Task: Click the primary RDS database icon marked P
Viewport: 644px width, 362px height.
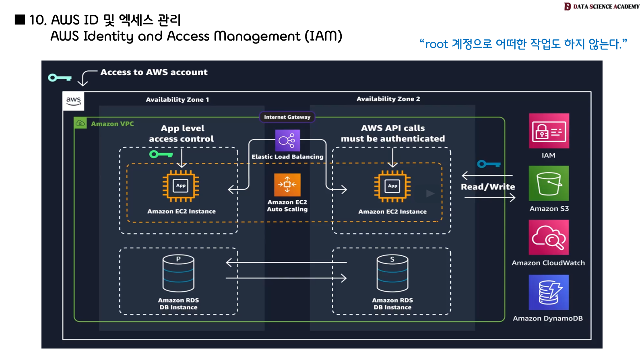Action: coord(178,274)
